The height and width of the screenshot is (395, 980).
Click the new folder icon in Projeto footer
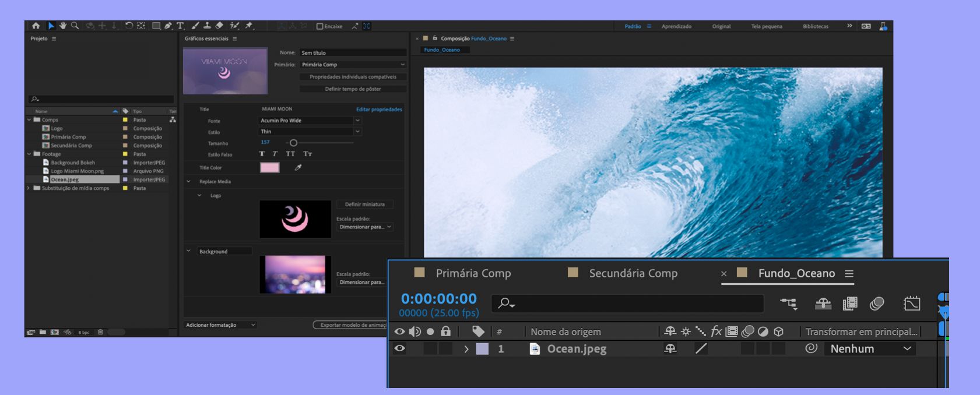pos(43,332)
